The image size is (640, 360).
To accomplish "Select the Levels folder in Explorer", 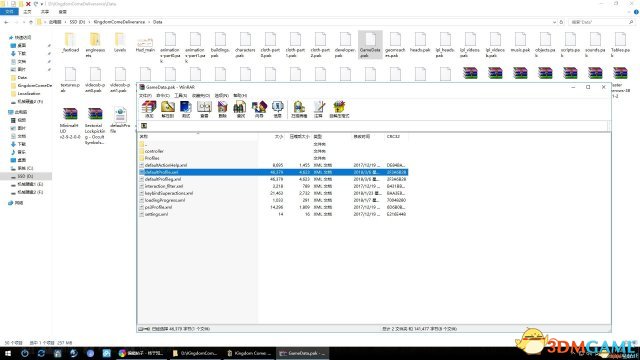I will tap(120, 42).
